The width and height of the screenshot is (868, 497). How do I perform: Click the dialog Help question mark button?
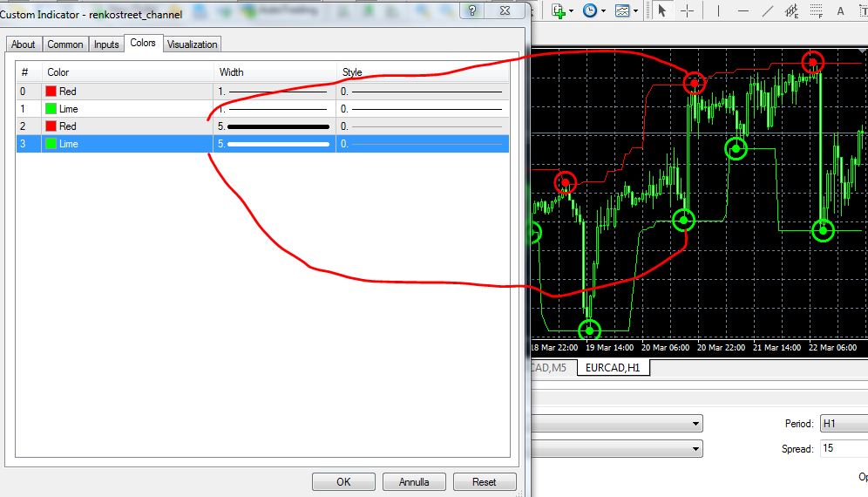pos(472,10)
